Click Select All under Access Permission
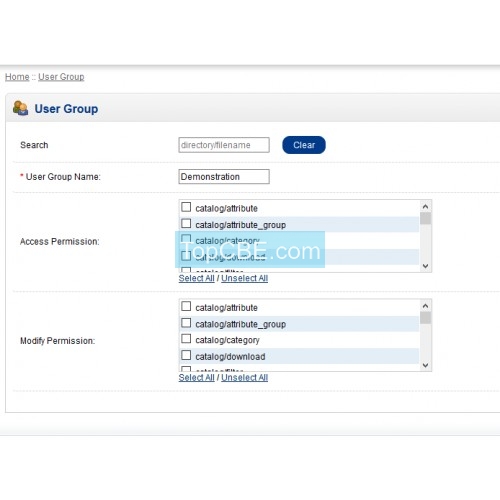The height and width of the screenshot is (500, 500). click(196, 278)
